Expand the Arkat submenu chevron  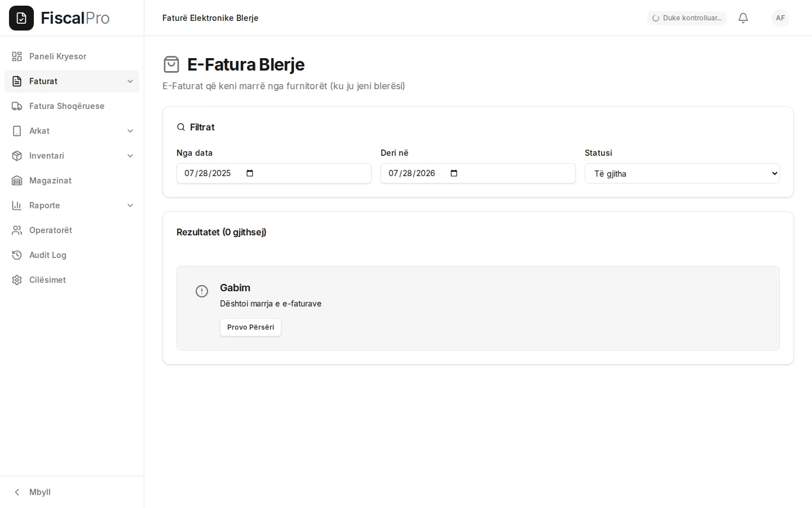pyautogui.click(x=130, y=131)
